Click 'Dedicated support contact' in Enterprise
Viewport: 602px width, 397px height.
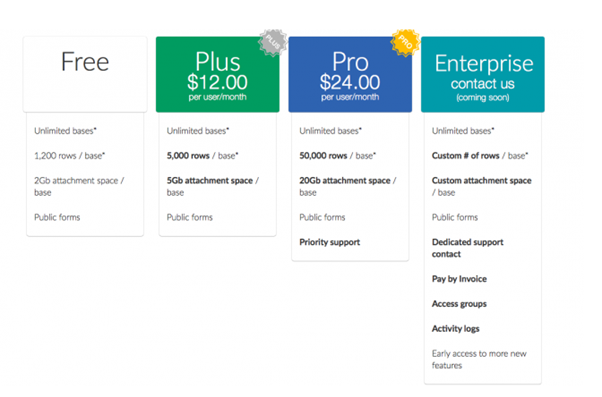(467, 248)
